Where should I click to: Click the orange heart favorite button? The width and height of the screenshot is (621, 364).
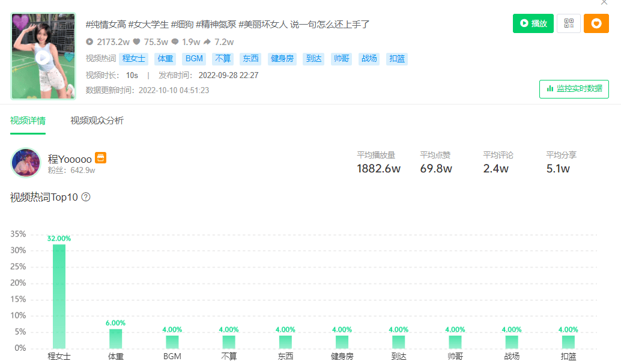click(x=596, y=23)
